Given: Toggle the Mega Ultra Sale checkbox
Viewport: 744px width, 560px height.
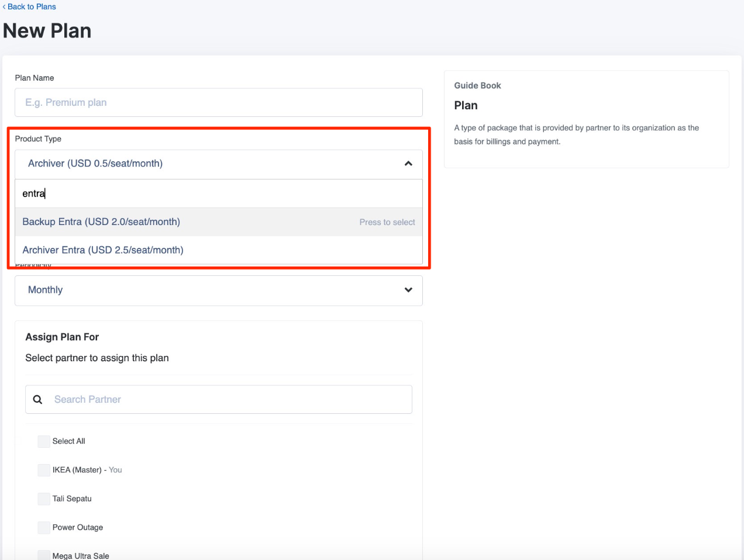Looking at the screenshot, I should coord(44,555).
